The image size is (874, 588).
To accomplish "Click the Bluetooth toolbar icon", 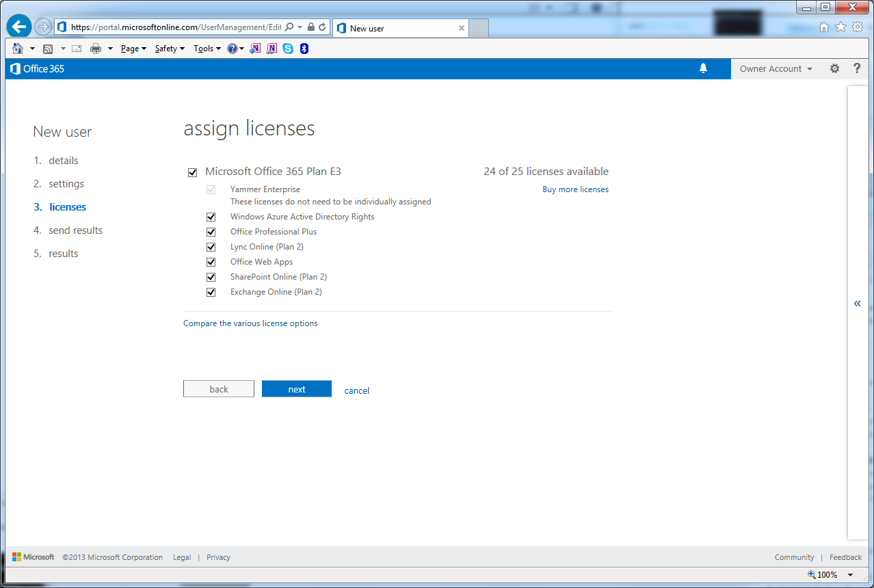I will [x=304, y=49].
